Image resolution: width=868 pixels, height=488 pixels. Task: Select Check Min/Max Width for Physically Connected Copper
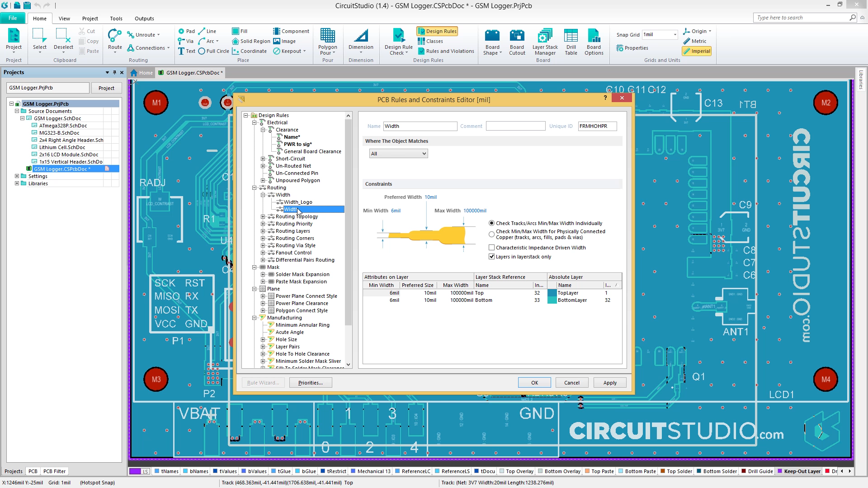491,234
